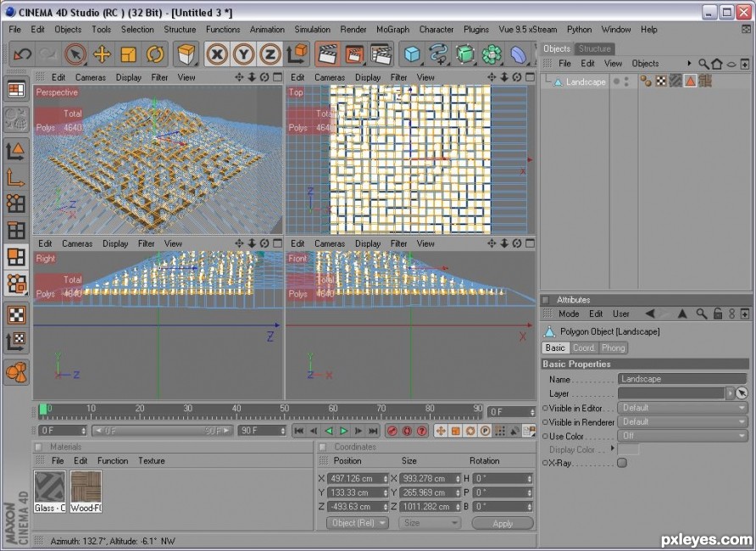Toggle Y axis lock
Image resolution: width=756 pixels, height=551 pixels.
click(x=243, y=54)
